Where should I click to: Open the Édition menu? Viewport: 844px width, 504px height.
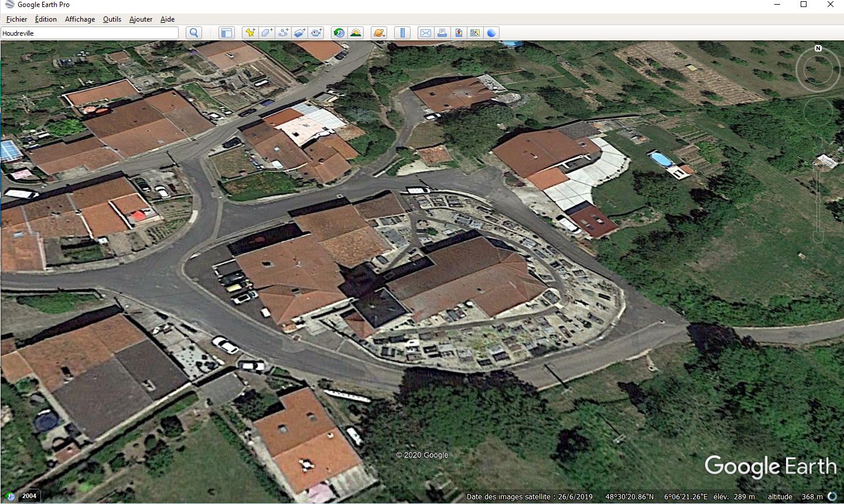(x=46, y=19)
